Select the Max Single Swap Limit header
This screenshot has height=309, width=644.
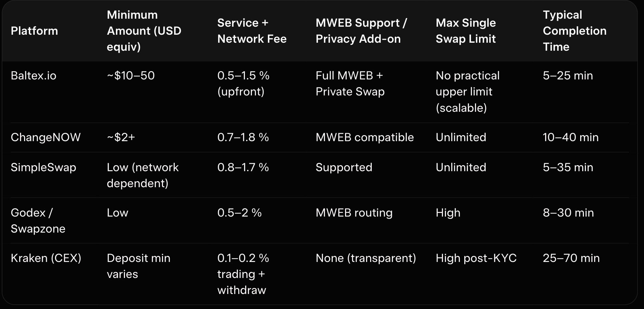click(x=466, y=31)
